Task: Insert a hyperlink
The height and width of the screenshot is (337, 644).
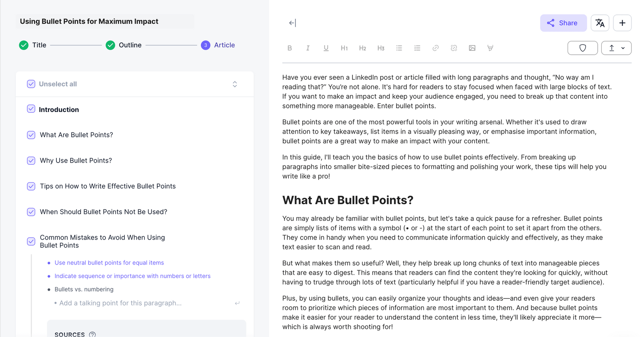Action: coord(436,48)
